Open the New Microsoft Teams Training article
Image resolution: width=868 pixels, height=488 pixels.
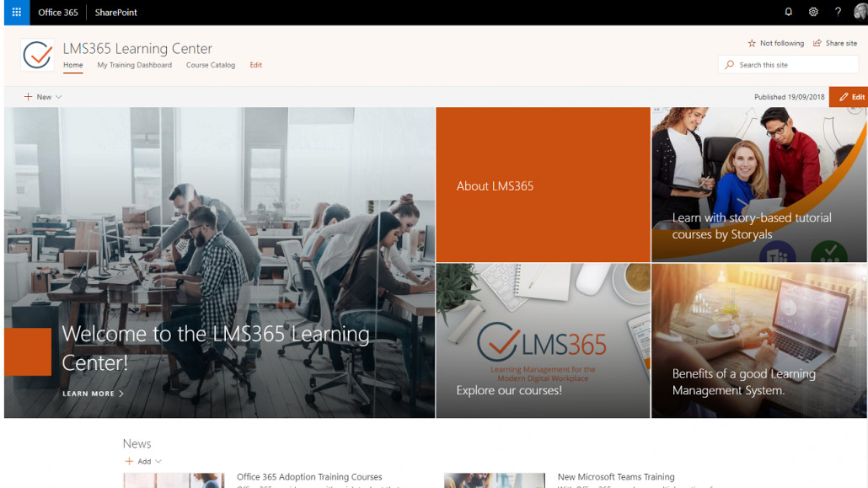[x=616, y=476]
